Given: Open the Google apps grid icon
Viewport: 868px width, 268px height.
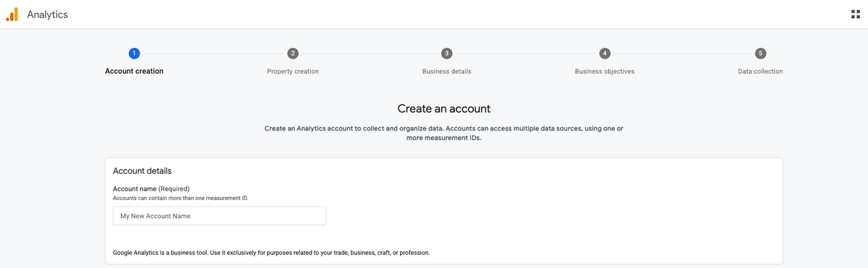Looking at the screenshot, I should (x=856, y=14).
